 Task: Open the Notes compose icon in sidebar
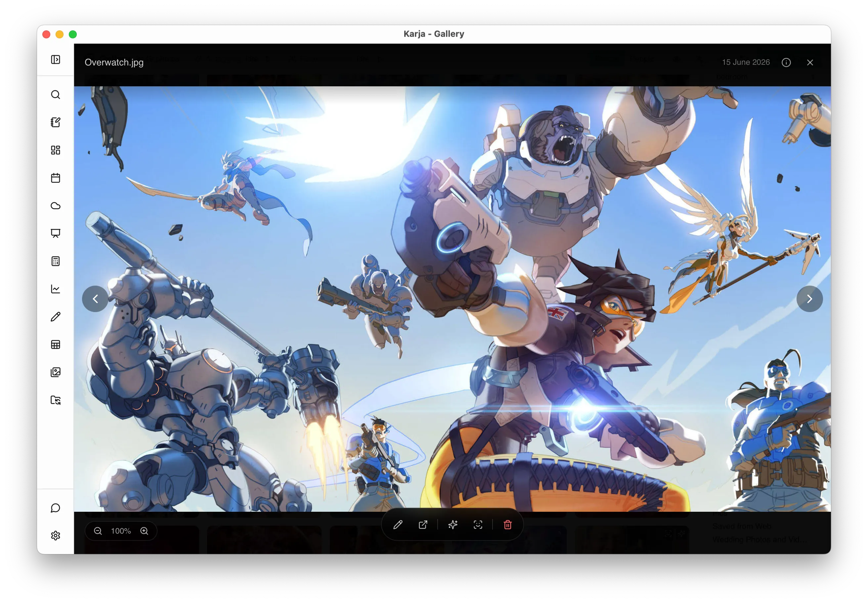tap(56, 122)
